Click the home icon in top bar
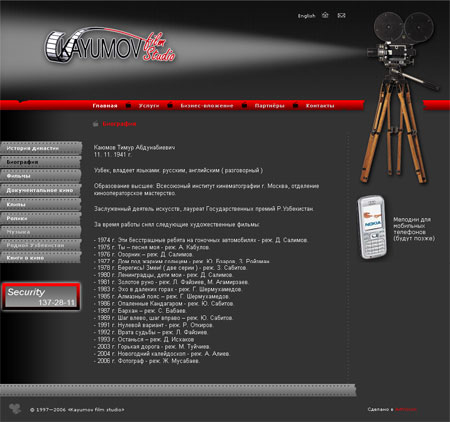Screen dimensions: 450x422 tap(325, 15)
